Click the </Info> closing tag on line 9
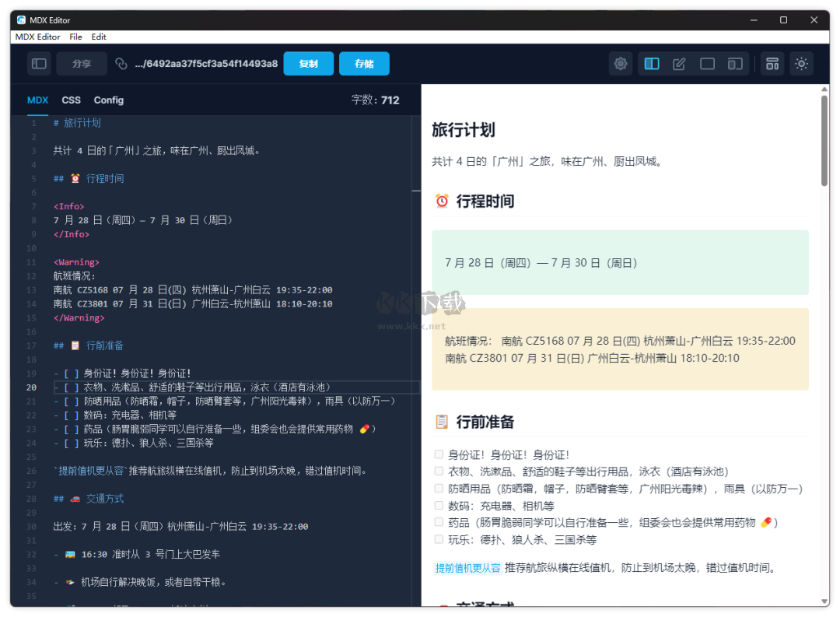 [72, 234]
